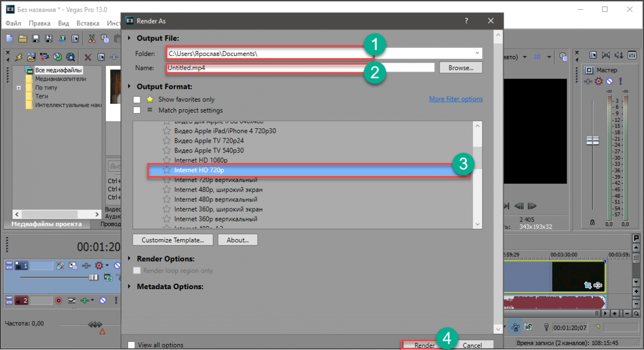Viewport: 644px width, 350px height.
Task: Click the Save floppy disk icon
Action: tap(36, 38)
